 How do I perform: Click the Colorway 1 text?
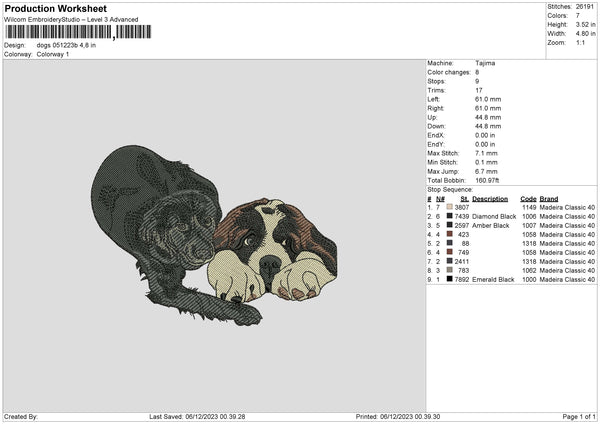54,54
